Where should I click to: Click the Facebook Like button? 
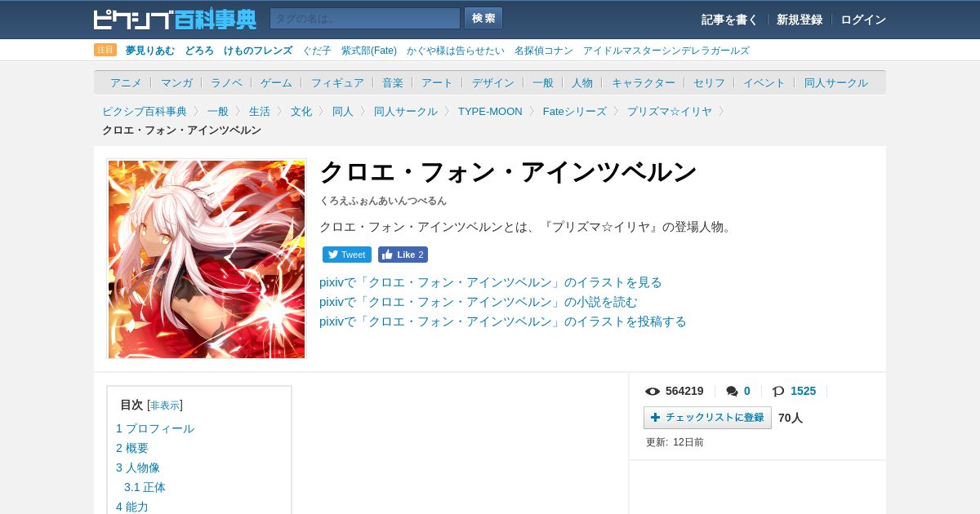[403, 255]
